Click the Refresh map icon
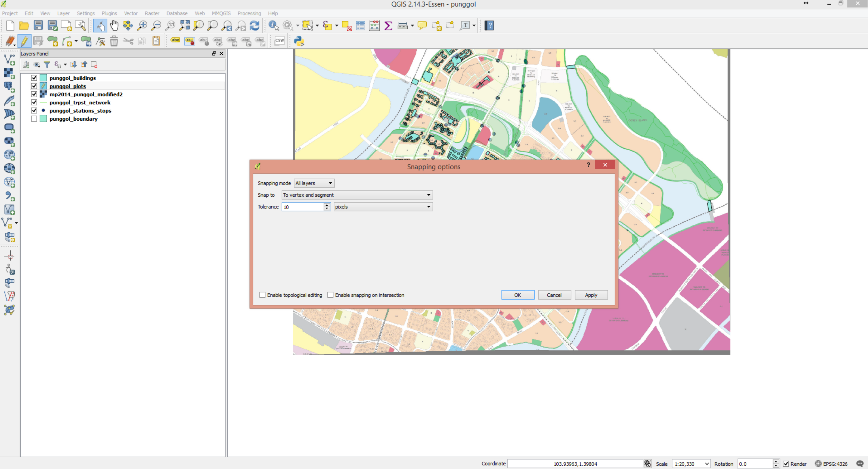This screenshot has width=868, height=469. coord(255,25)
